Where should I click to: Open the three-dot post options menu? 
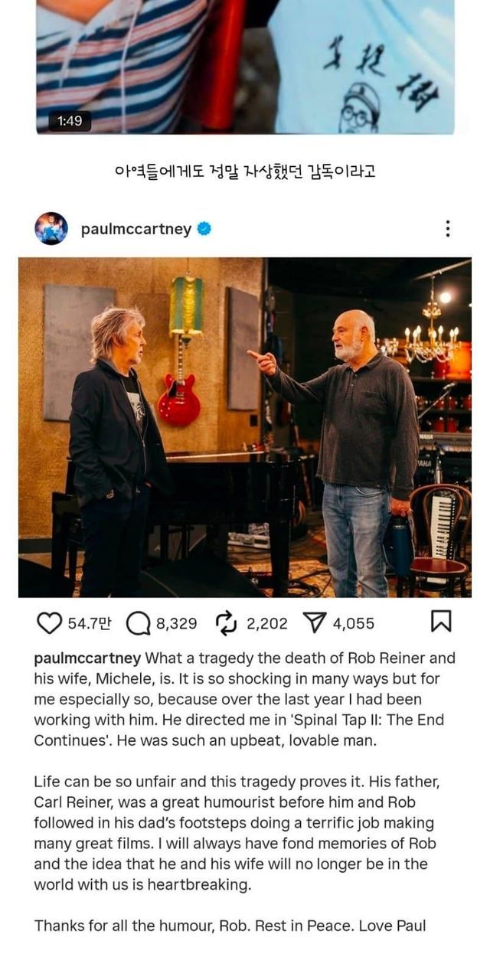[447, 228]
